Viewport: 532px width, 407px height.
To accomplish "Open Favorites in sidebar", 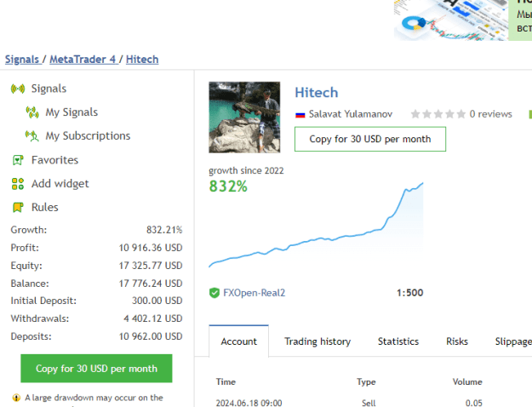I will (55, 160).
